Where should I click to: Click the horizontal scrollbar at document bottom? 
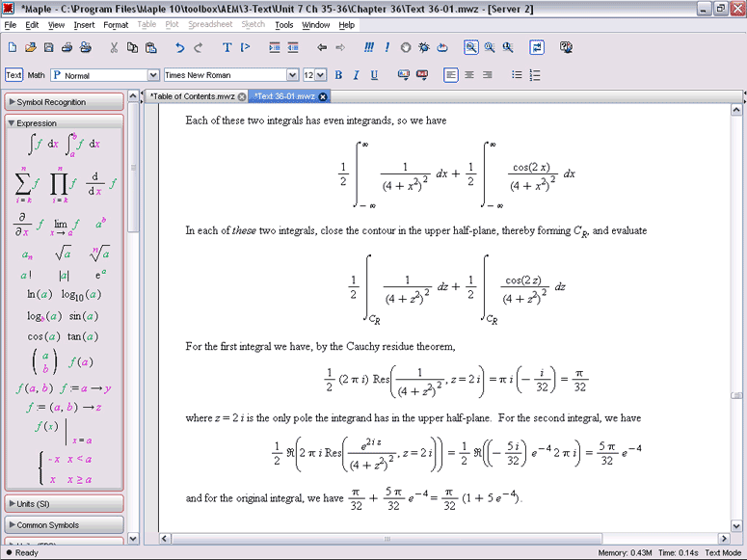[x=386, y=539]
